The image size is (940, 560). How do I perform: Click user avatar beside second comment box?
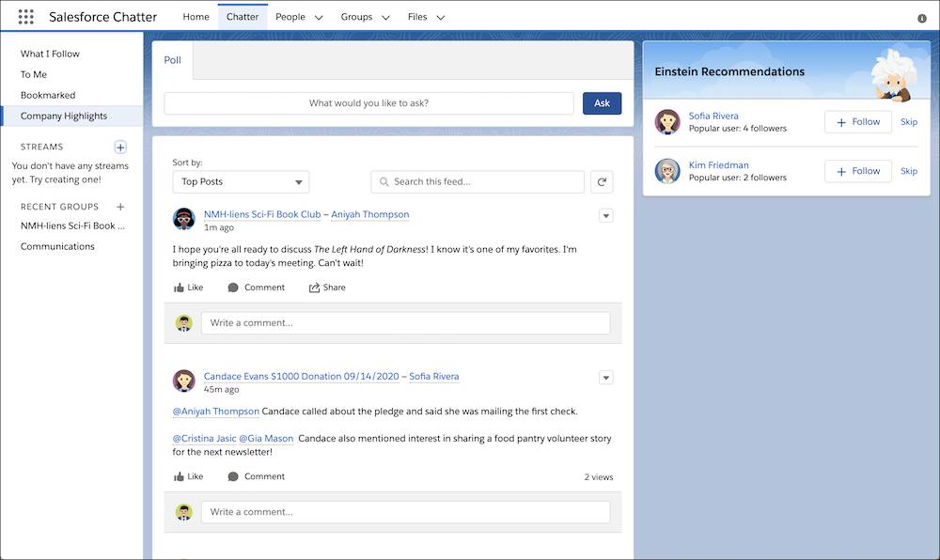[x=184, y=512]
